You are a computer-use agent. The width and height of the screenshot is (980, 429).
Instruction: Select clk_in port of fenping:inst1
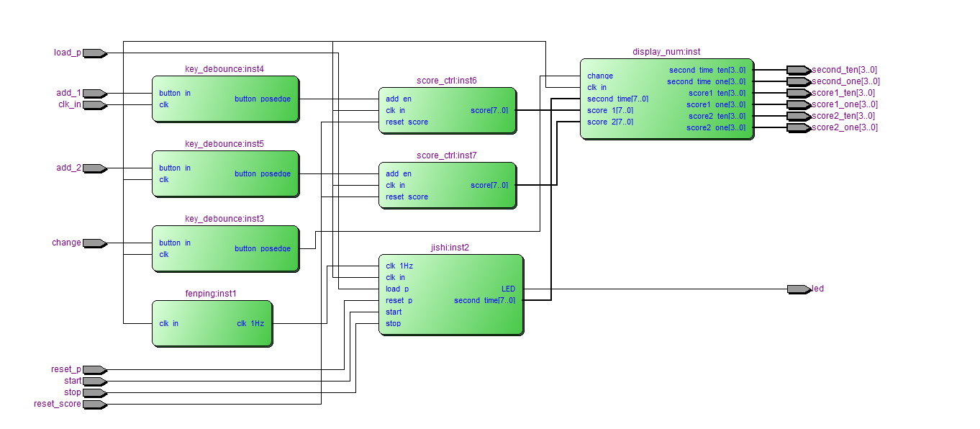(169, 324)
